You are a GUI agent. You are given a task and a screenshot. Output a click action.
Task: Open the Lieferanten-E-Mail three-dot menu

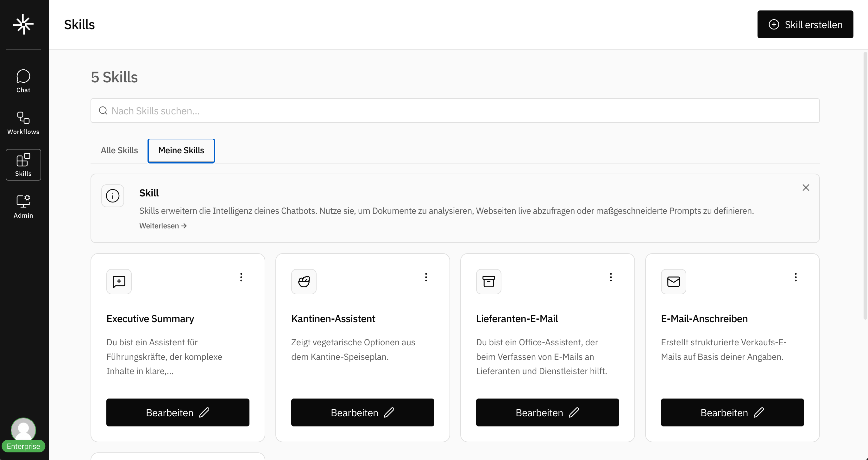tap(611, 277)
